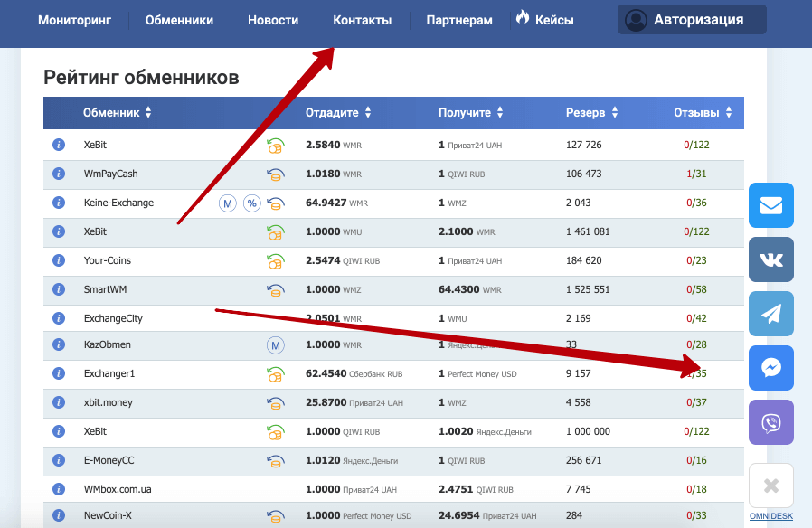Sort table by Получите column

tap(471, 112)
